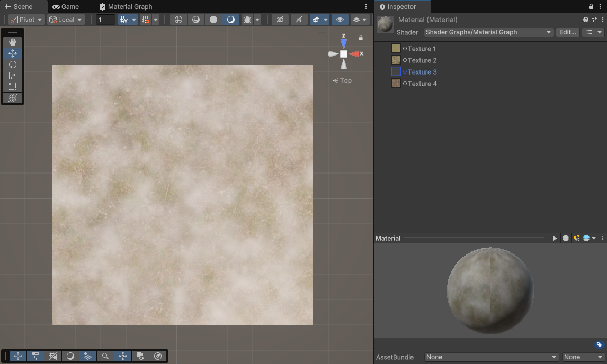Select the Rect transform tool
Screen dimensions: 607x364
[x=13, y=87]
